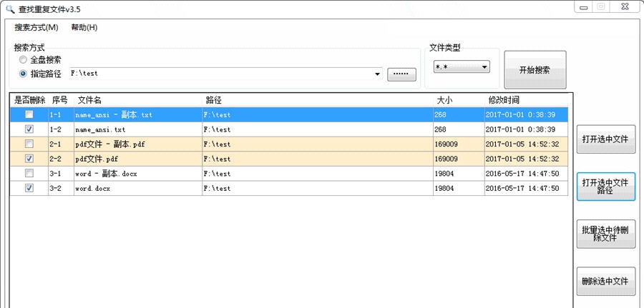Check the box for row 1-1

click(29, 114)
